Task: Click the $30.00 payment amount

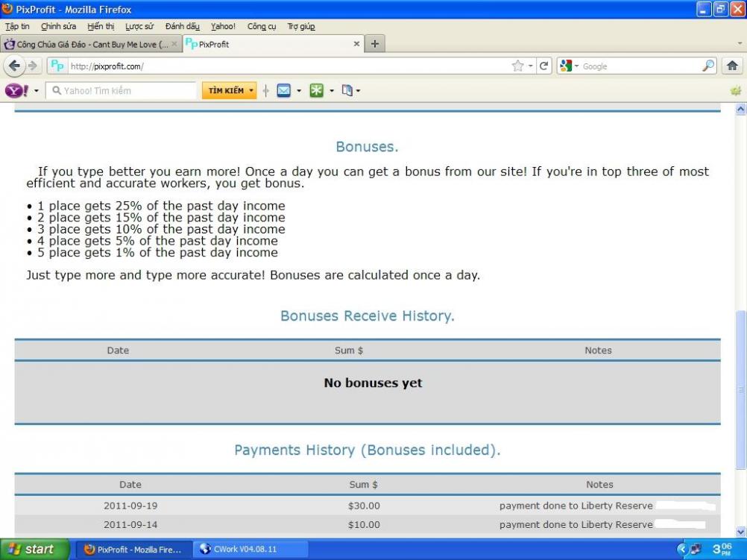Action: 364,506
